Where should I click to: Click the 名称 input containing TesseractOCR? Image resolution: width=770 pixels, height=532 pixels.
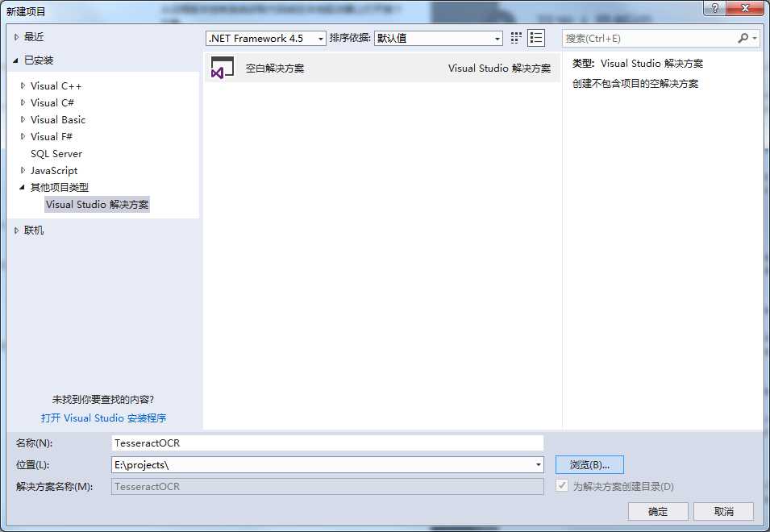[327, 443]
